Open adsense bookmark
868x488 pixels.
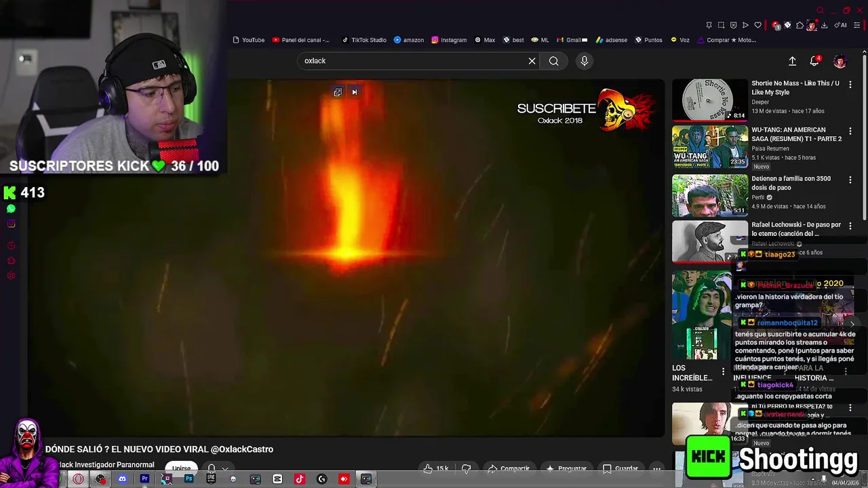611,40
